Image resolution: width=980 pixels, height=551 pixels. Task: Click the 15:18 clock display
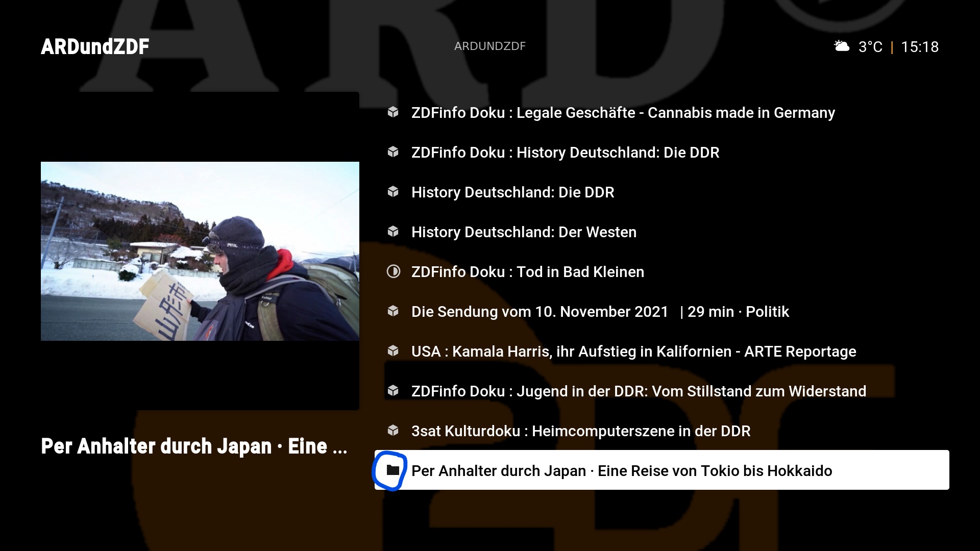pyautogui.click(x=920, y=47)
